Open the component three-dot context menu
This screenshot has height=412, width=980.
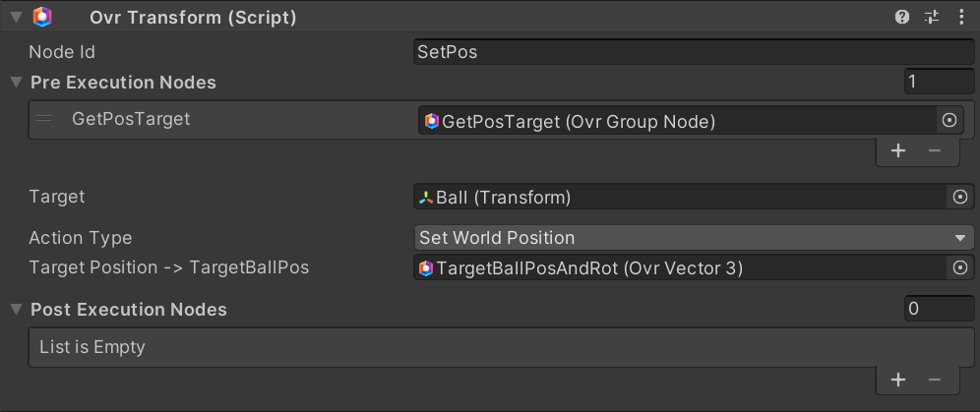959,17
